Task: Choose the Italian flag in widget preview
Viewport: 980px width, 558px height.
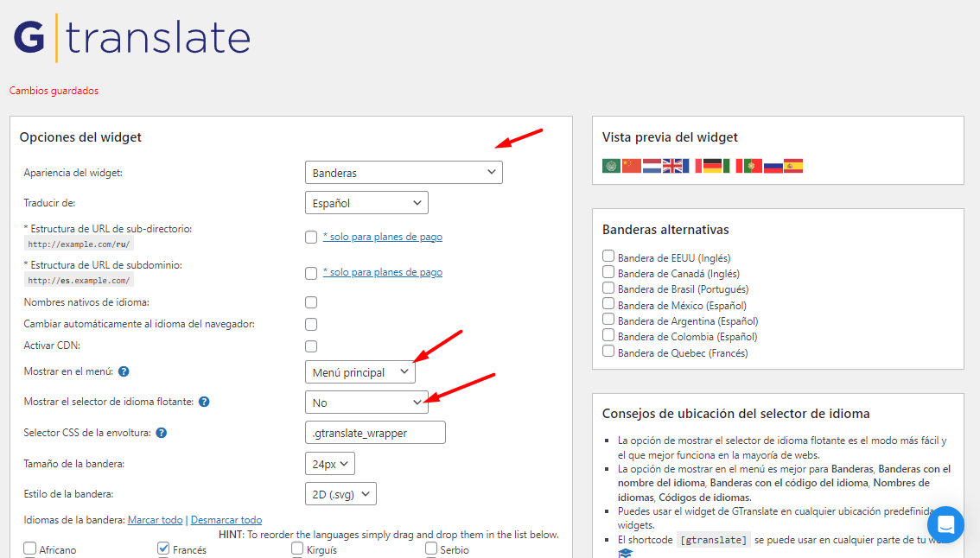Action: [733, 166]
